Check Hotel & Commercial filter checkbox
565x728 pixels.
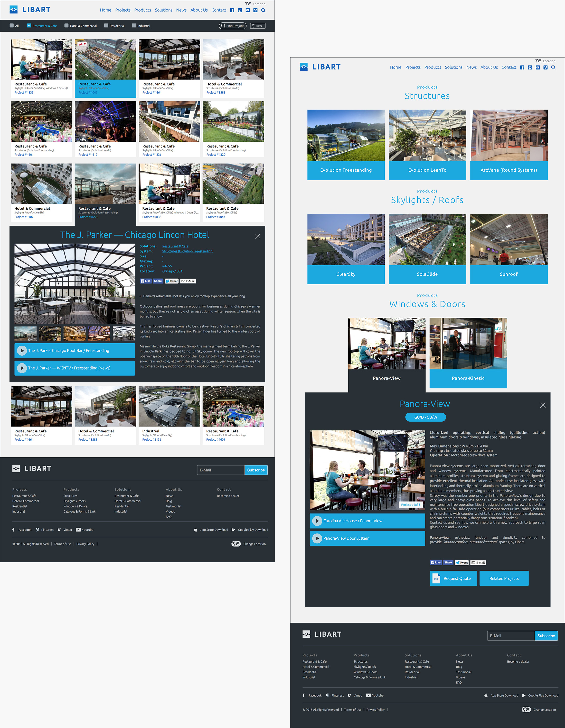pyautogui.click(x=66, y=25)
